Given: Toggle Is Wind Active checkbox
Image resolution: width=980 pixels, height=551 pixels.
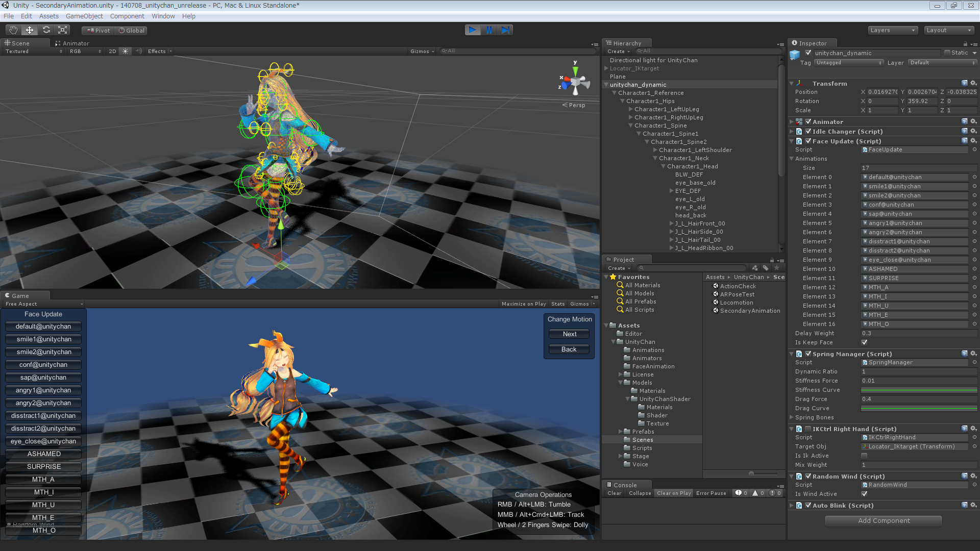Looking at the screenshot, I should click(x=864, y=494).
